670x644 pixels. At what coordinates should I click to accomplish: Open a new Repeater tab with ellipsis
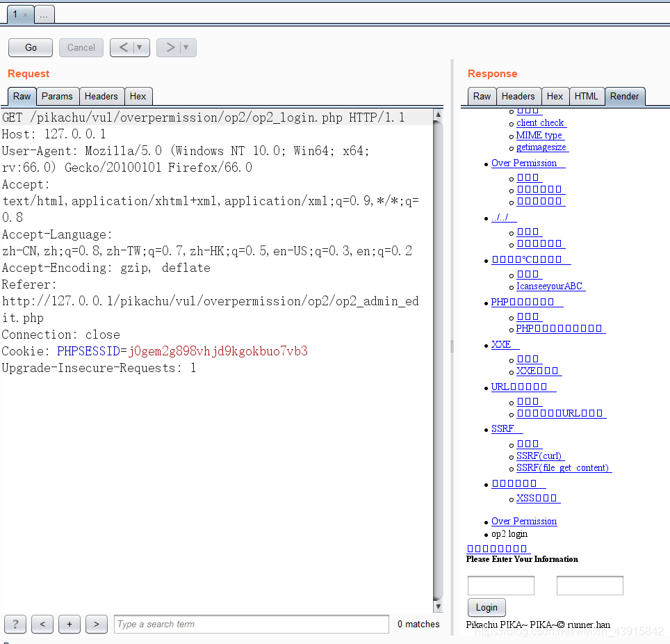pos(44,15)
